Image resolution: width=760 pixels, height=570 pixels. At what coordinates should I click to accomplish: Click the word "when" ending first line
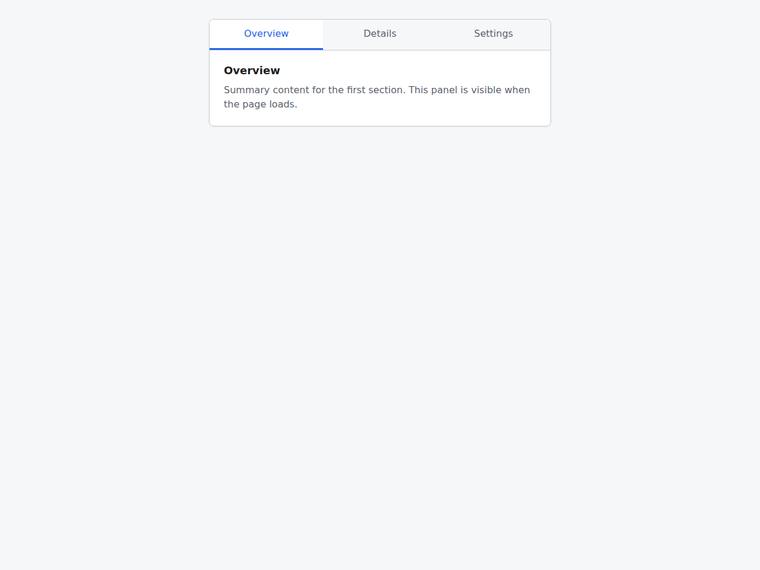pyautogui.click(x=517, y=90)
